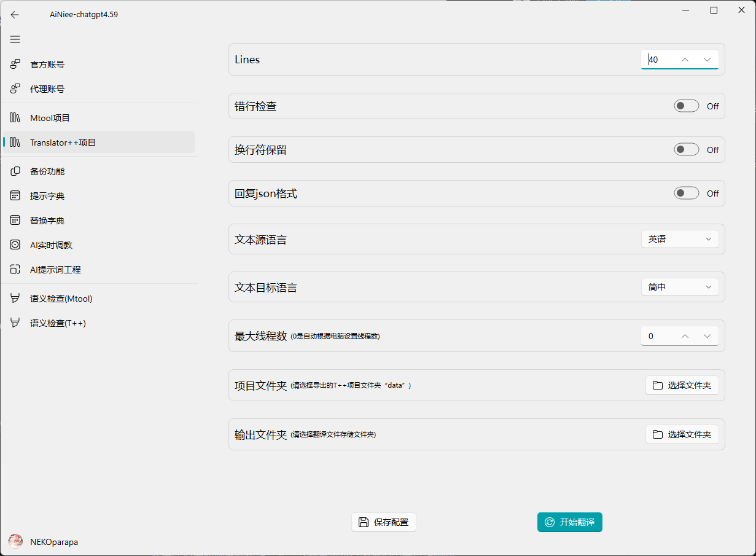Click the 语义检查(T++) beaker icon
The image size is (756, 556).
point(15,323)
